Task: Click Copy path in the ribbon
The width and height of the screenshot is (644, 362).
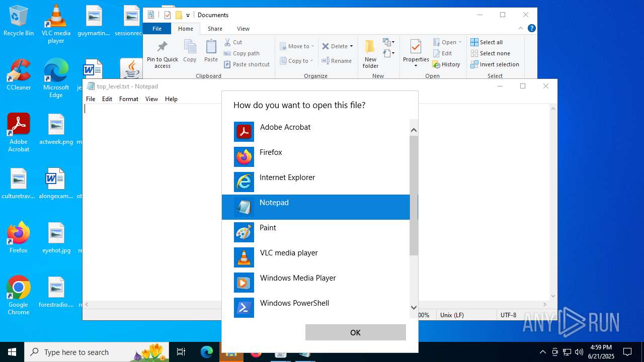Action: tap(242, 53)
